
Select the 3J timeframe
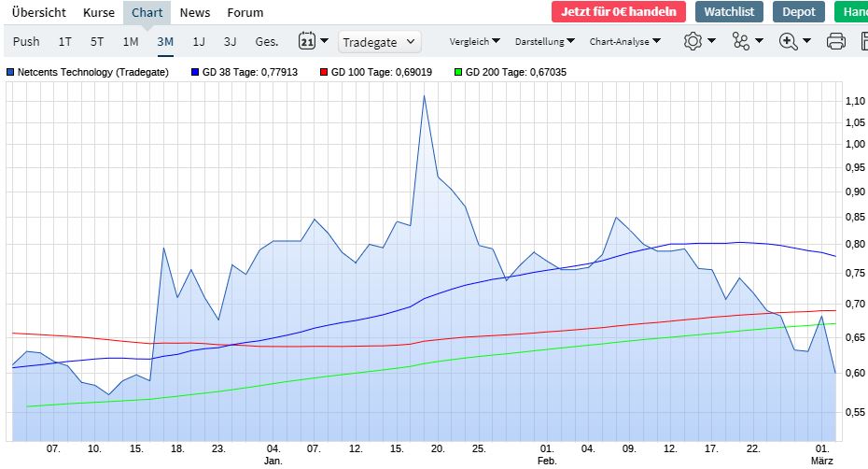pyautogui.click(x=231, y=42)
